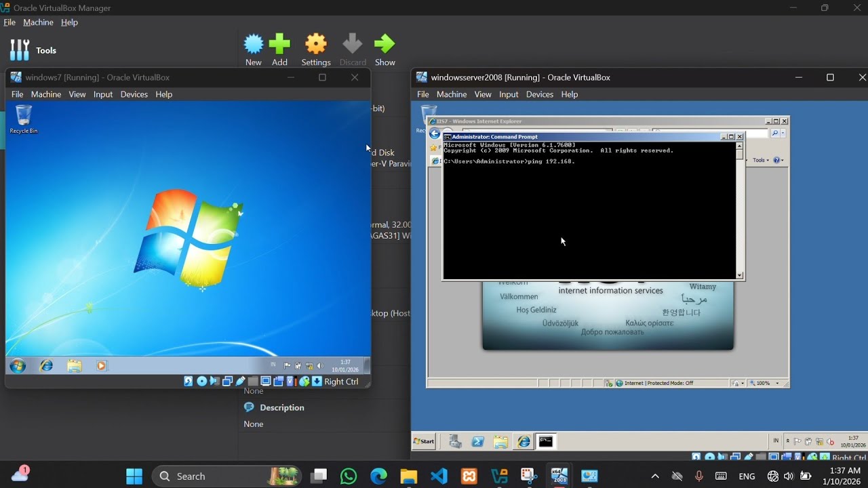Click muted speaker icon in Server 2008 tray
The width and height of the screenshot is (868, 488).
coord(831,441)
